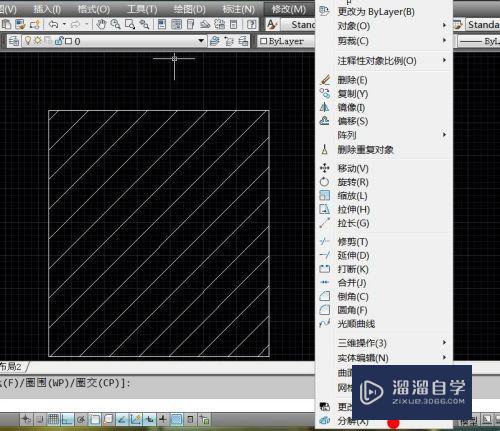The image size is (500, 431).
Task: Select the Pan hand tool
Action: [x=101, y=24]
